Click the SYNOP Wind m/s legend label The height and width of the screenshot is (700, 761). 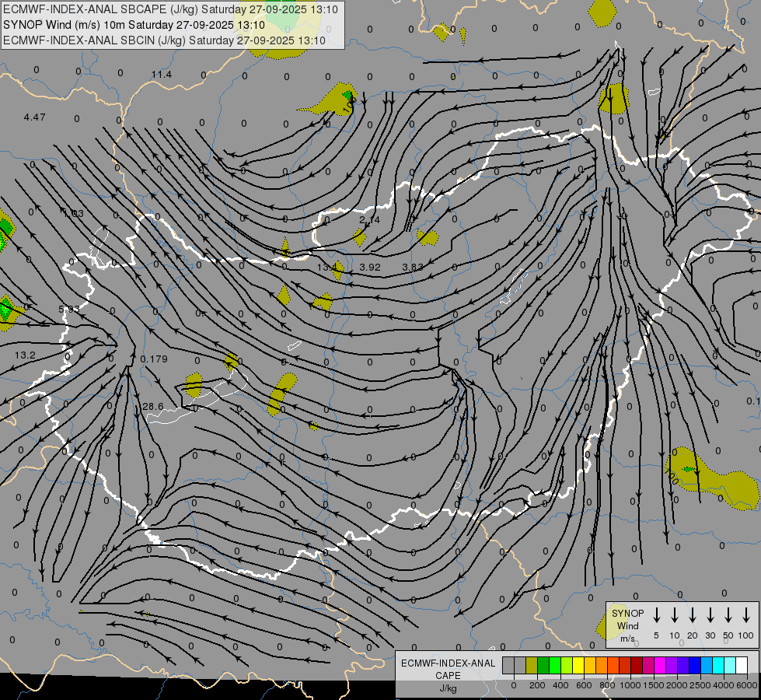click(627, 625)
